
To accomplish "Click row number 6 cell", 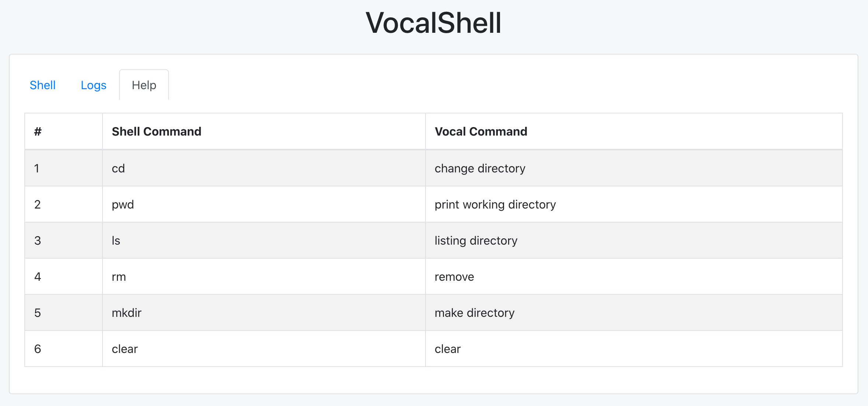I will [x=38, y=349].
